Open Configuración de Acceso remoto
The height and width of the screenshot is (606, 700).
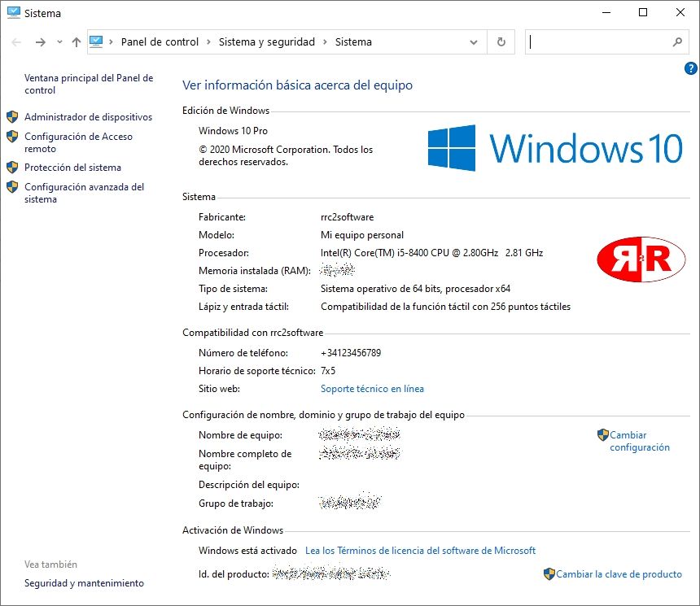[x=79, y=142]
